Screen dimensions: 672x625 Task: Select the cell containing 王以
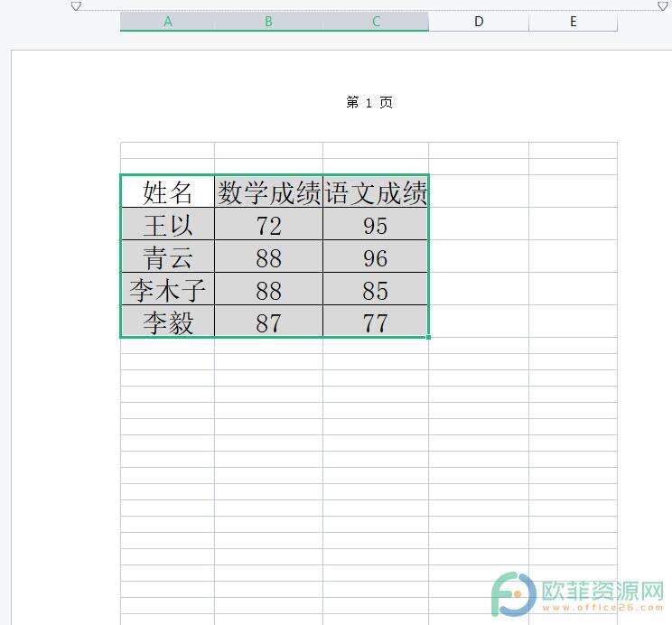[168, 224]
